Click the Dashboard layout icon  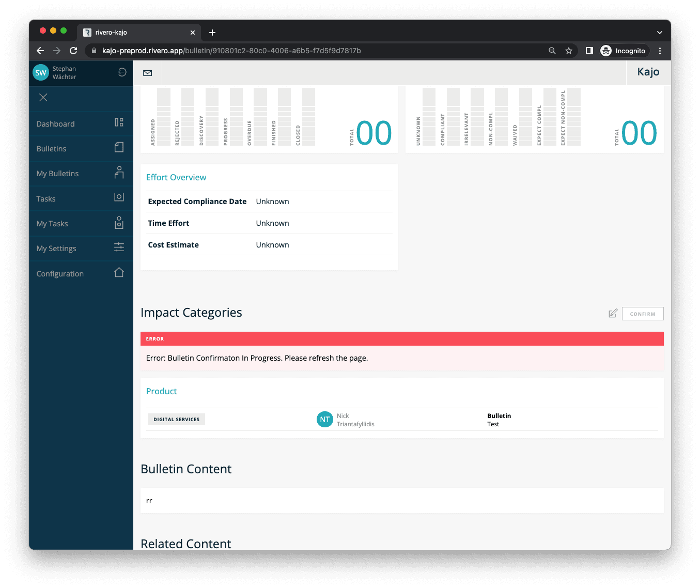point(119,122)
